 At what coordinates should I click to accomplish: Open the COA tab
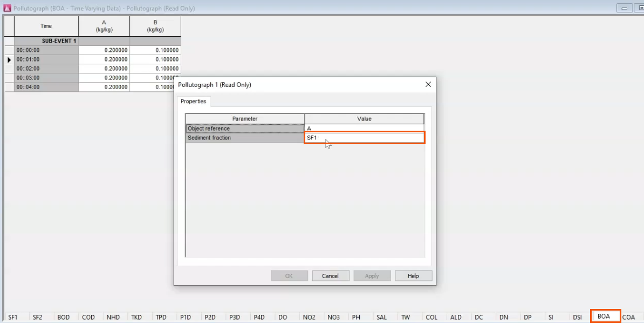628,317
